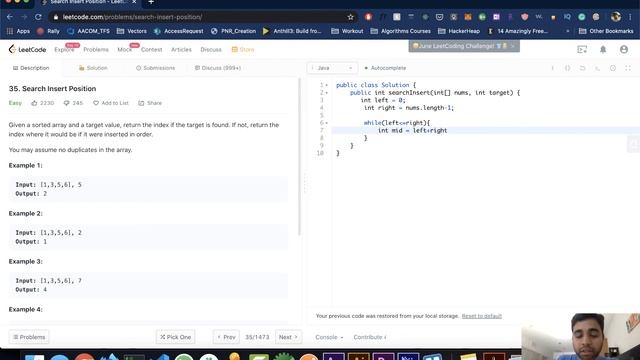Screen dimensions: 640x360
Task: Open the Contest nav item
Action: click(x=151, y=49)
